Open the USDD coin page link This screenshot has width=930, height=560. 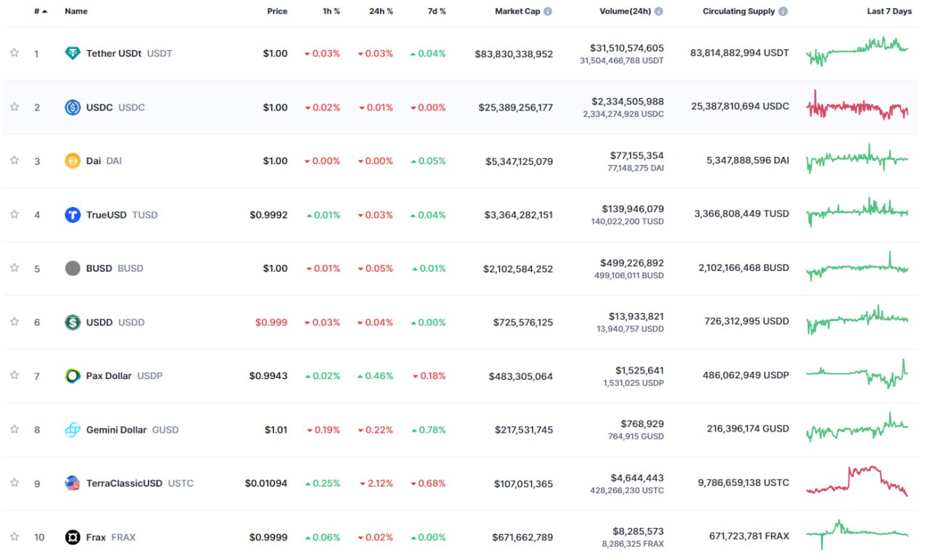click(x=100, y=322)
